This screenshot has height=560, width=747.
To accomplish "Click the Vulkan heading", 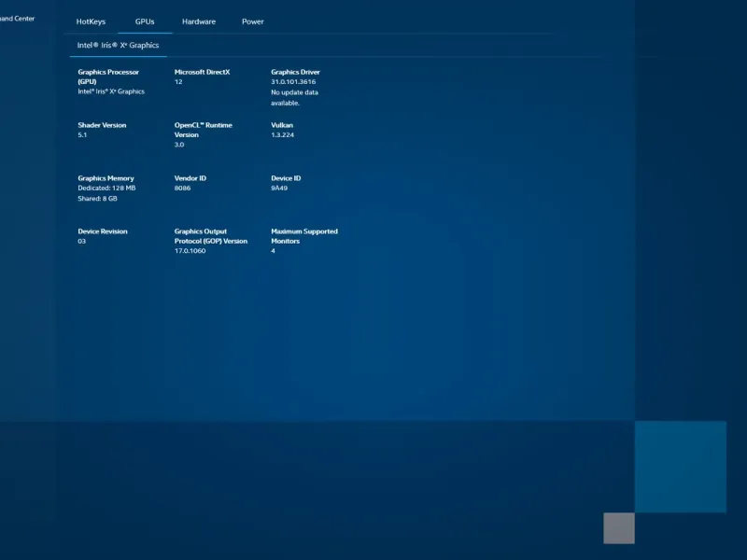I will pos(282,125).
